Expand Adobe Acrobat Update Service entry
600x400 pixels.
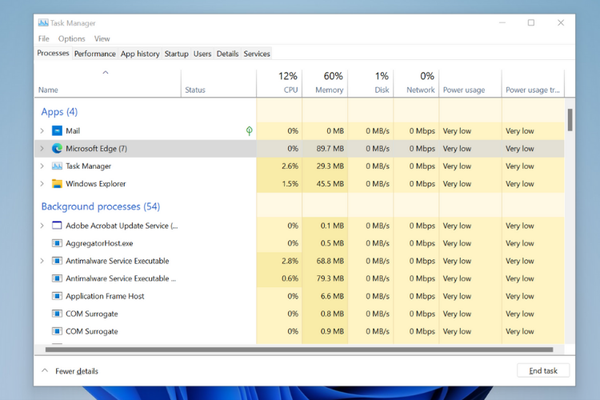[x=42, y=225]
